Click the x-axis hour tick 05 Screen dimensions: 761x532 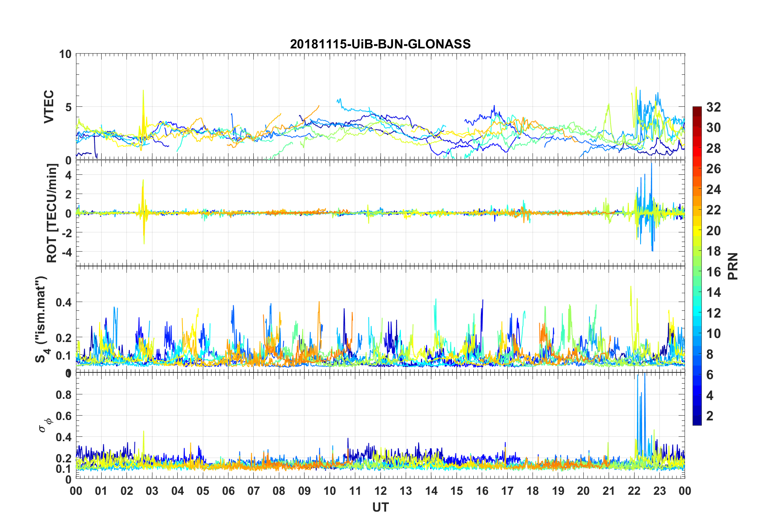(203, 491)
